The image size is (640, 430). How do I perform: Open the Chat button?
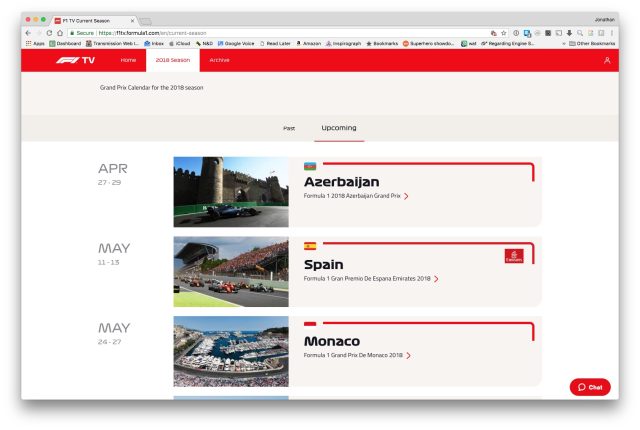click(589, 387)
